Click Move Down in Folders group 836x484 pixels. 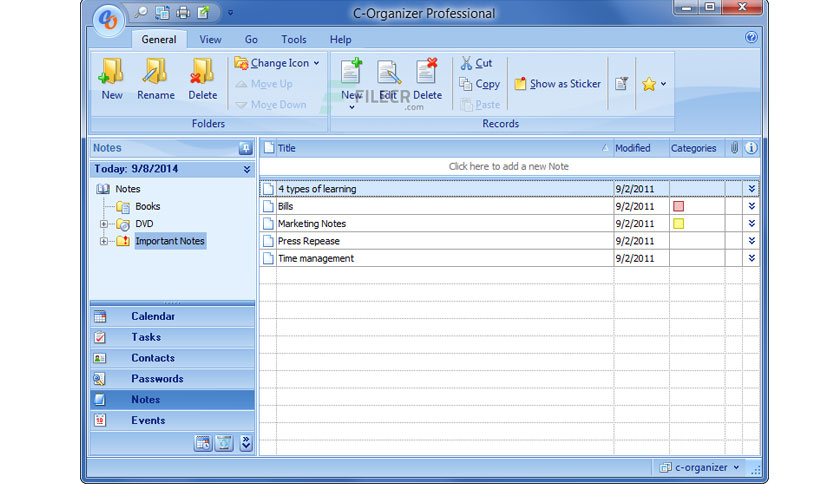[271, 104]
